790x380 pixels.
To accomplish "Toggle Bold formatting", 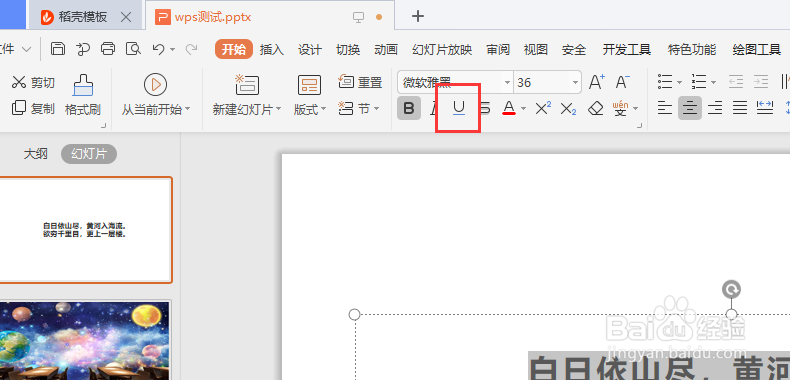I will pyautogui.click(x=409, y=108).
